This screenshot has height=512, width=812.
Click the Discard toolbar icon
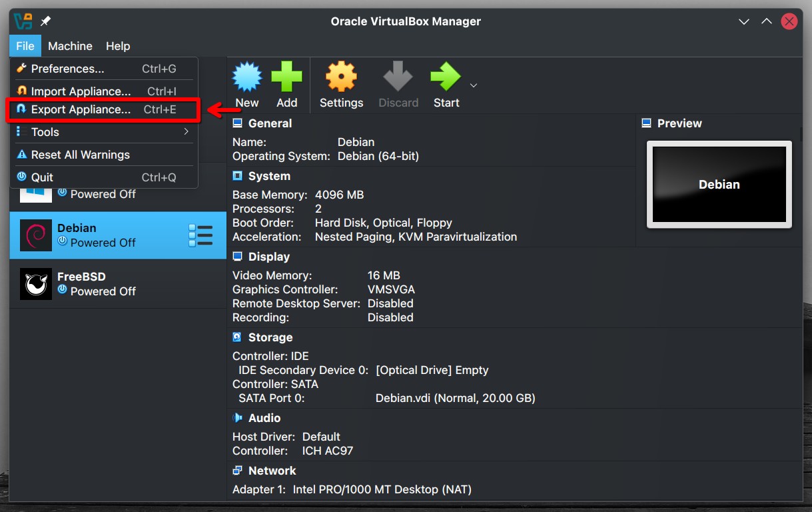tap(398, 76)
